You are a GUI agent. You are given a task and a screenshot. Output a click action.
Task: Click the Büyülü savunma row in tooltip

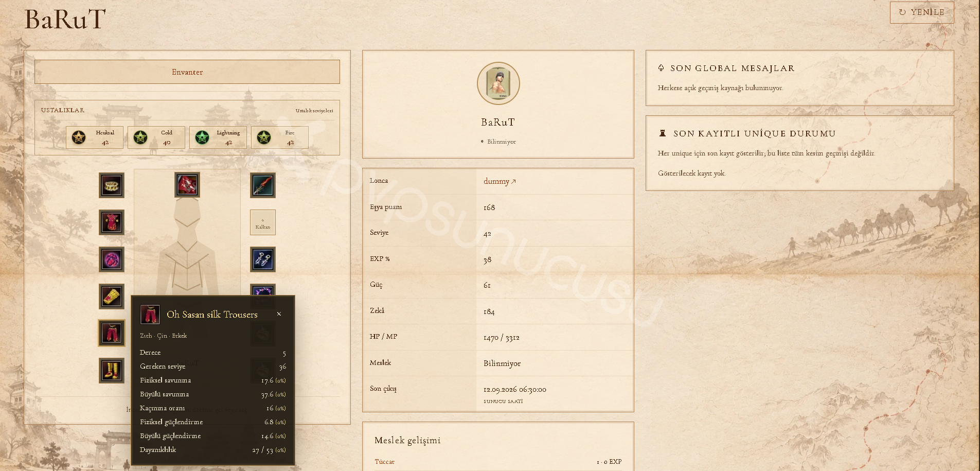pos(213,394)
